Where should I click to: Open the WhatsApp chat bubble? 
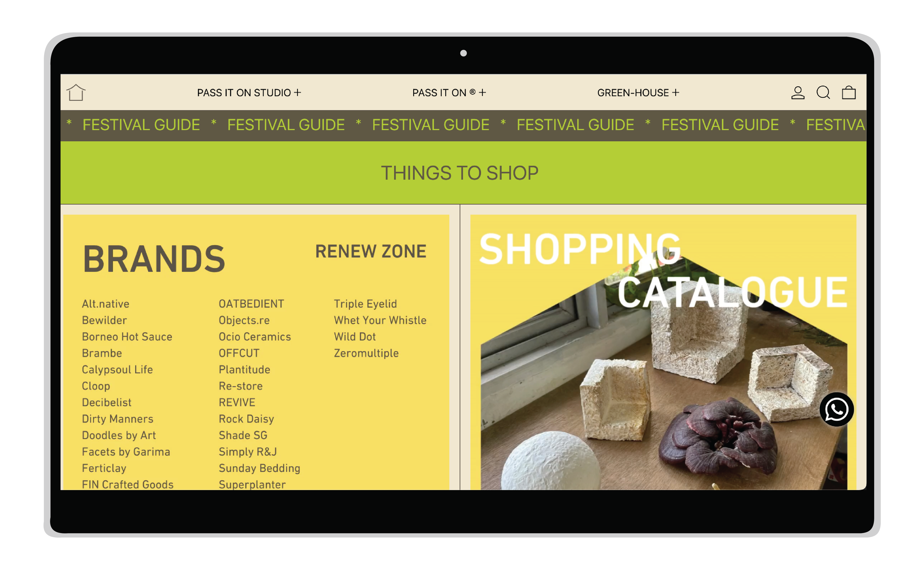[x=836, y=409]
